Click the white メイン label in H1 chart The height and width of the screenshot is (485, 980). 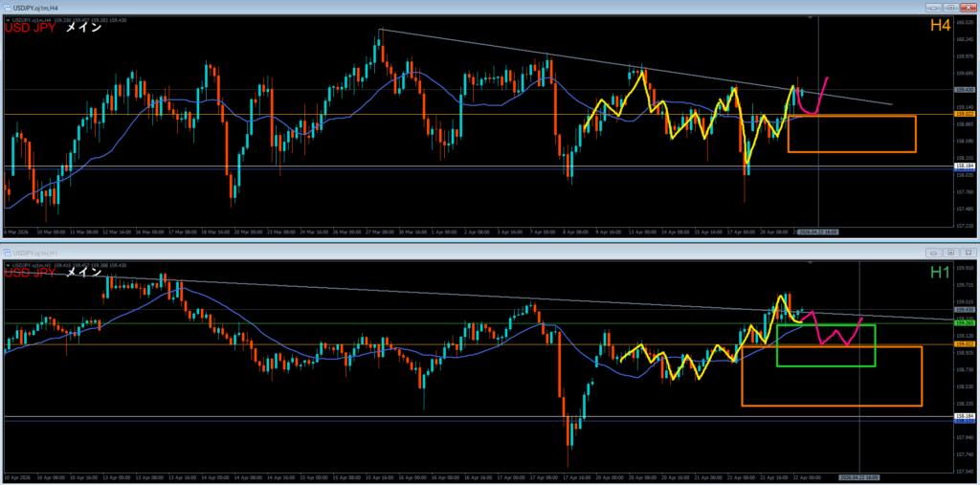84,272
